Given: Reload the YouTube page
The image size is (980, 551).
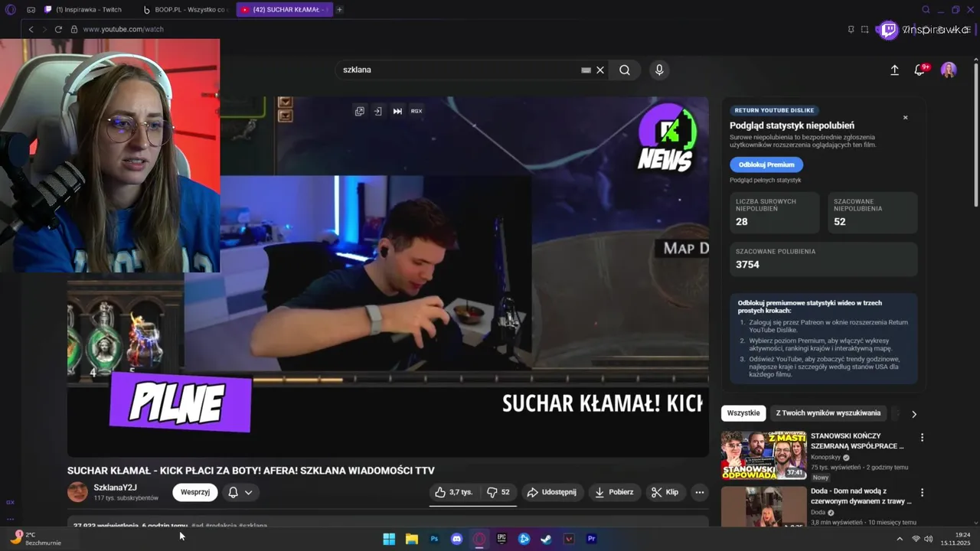Looking at the screenshot, I should pyautogui.click(x=58, y=29).
